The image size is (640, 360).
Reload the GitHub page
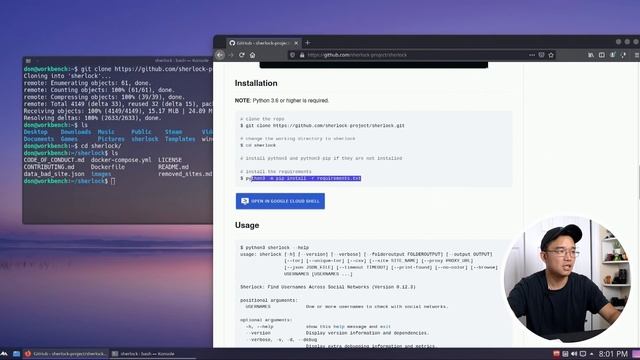click(x=242, y=55)
